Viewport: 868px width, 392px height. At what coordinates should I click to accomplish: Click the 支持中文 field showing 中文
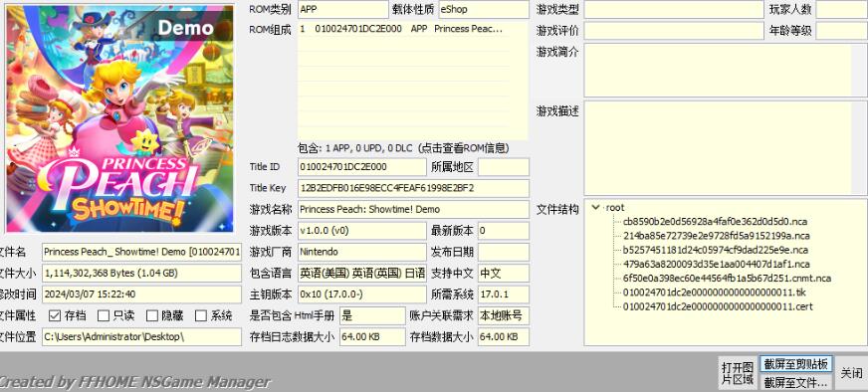point(504,273)
